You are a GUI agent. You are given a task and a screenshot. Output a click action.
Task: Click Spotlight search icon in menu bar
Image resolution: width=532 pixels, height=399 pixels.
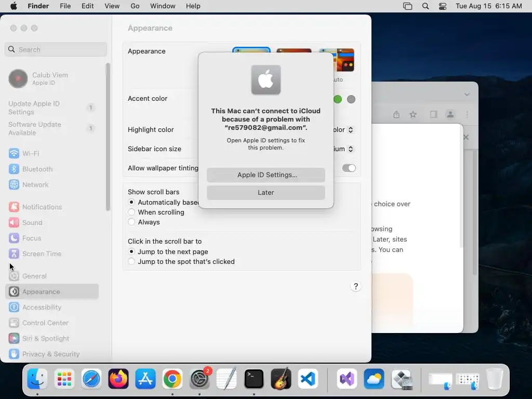[x=425, y=6]
